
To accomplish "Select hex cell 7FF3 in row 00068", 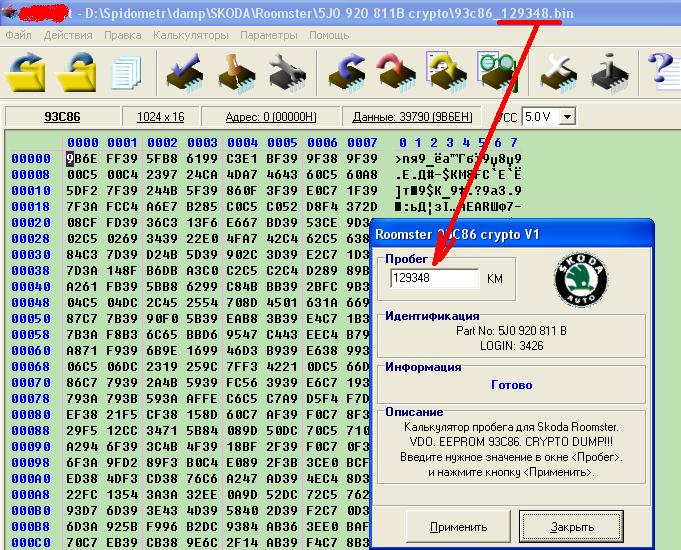I will (x=242, y=367).
